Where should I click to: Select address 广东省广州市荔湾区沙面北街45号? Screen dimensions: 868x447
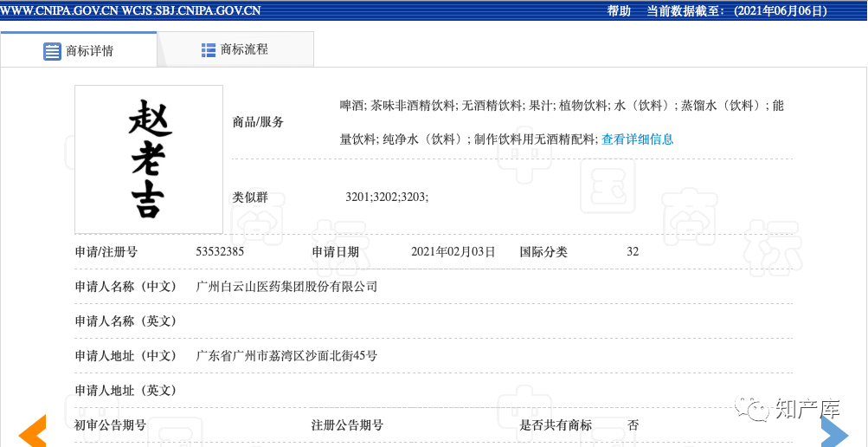coord(286,355)
